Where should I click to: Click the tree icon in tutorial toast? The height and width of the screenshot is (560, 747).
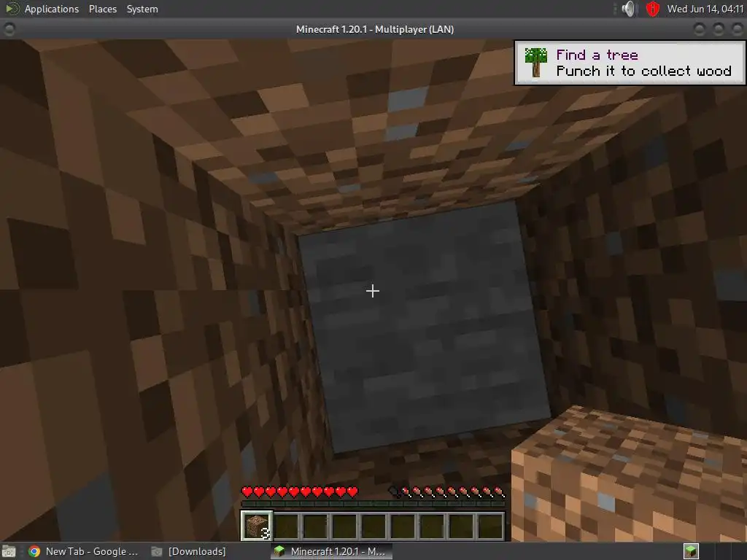tap(535, 63)
